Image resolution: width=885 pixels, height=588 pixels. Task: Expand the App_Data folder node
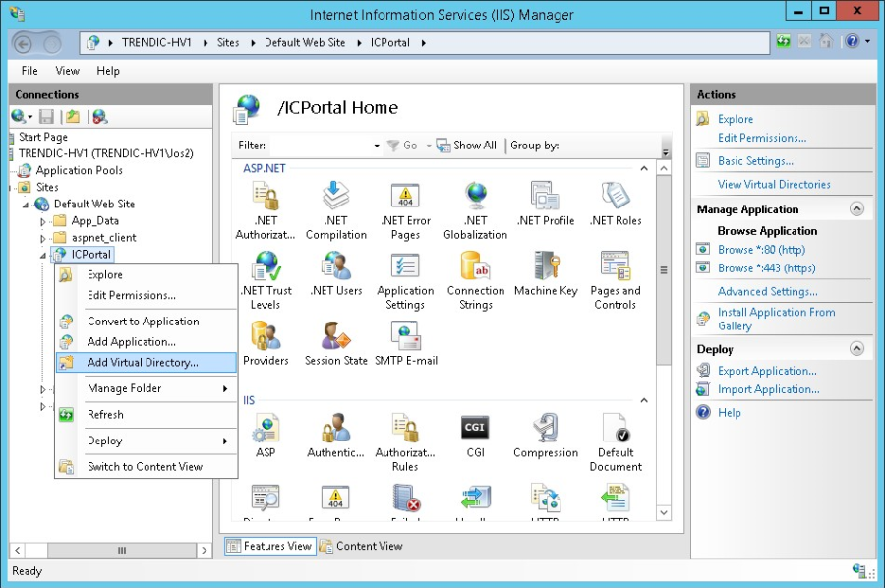click(43, 222)
